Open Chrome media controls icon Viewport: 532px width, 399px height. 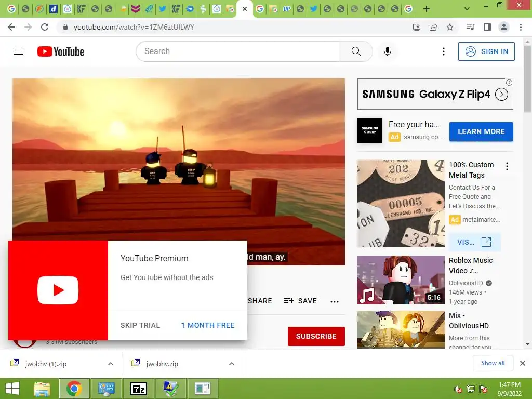[x=470, y=27]
